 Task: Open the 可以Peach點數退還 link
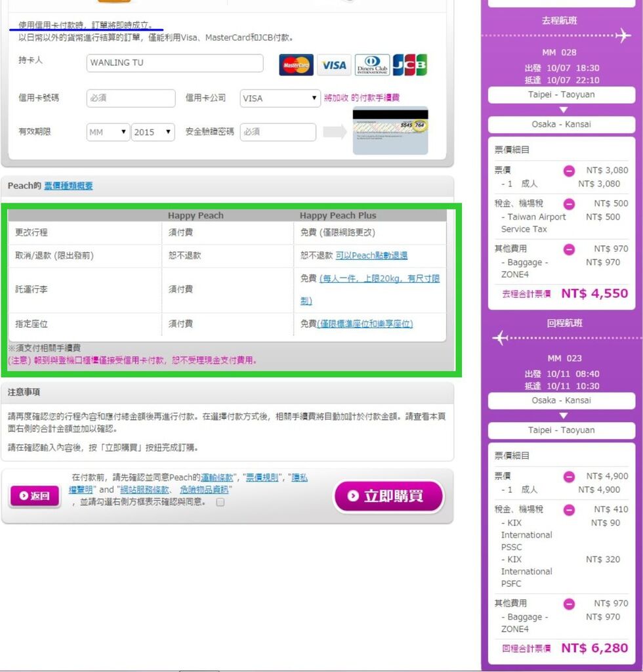pos(371,255)
